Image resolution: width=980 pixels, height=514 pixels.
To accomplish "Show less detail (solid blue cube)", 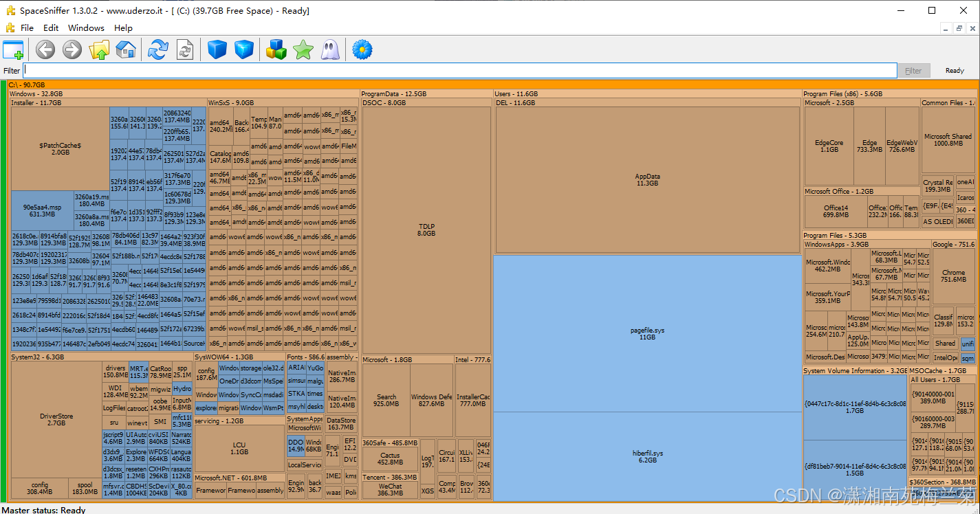I will pos(217,49).
